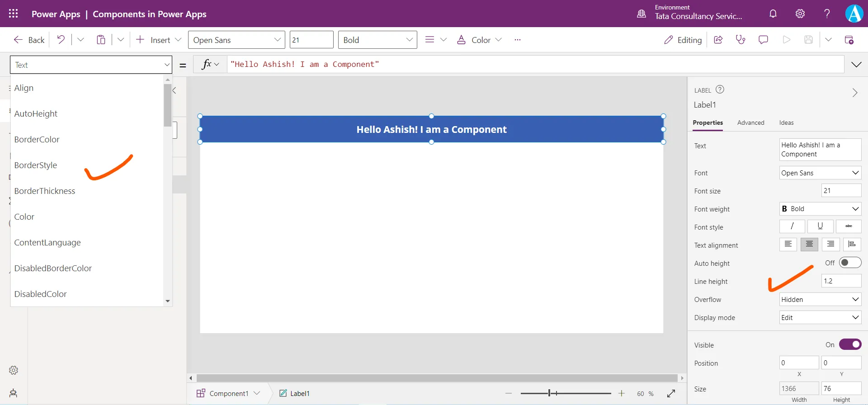This screenshot has height=405, width=868.
Task: Click the notifications bell icon
Action: pyautogui.click(x=773, y=14)
